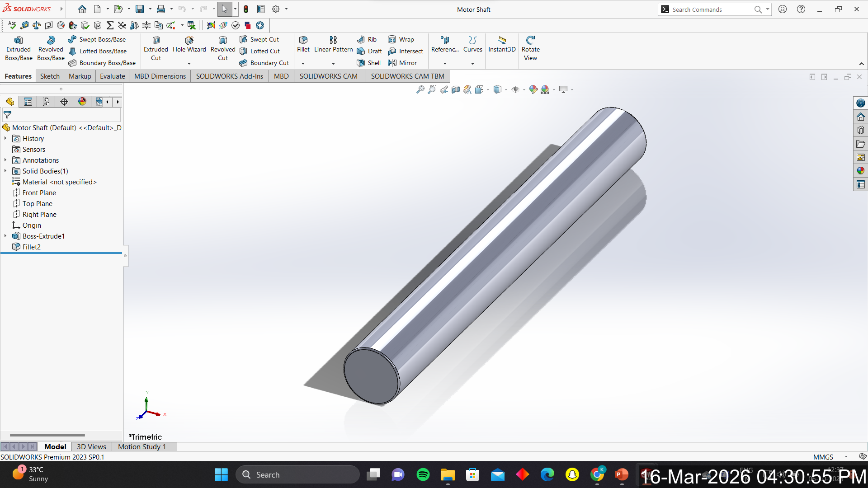The width and height of the screenshot is (868, 488).
Task: Toggle the Instant3D mode
Action: [x=502, y=44]
